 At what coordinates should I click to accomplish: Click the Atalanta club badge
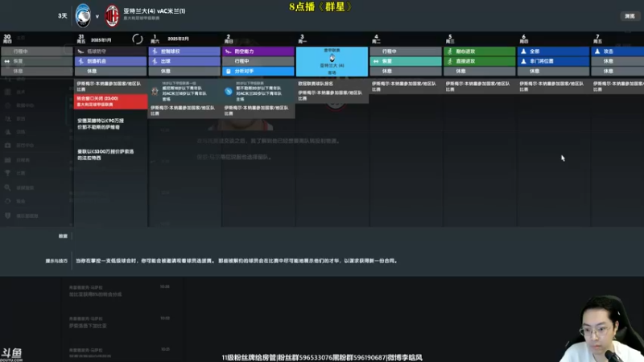(x=83, y=15)
